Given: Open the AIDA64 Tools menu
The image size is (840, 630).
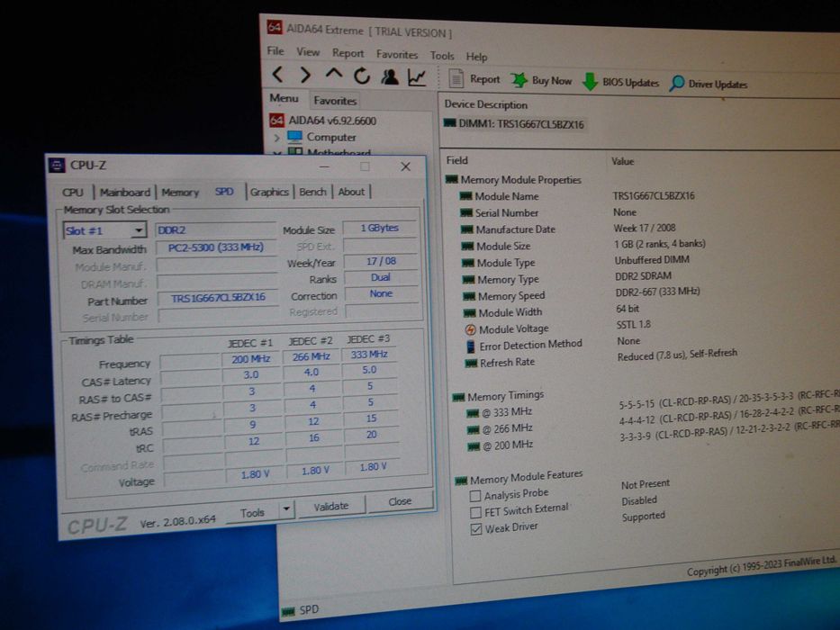Looking at the screenshot, I should pos(442,55).
